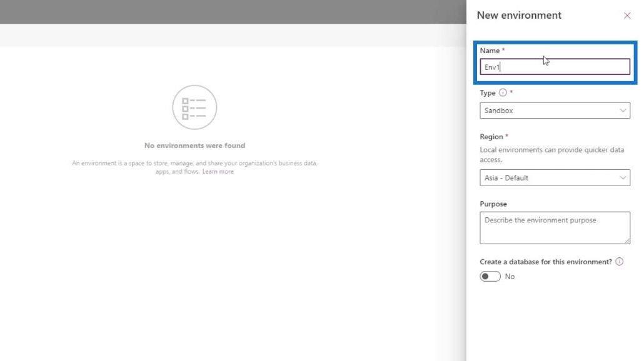The width and height of the screenshot is (644, 361).
Task: Click the 'No' label beside the database toggle
Action: click(x=510, y=277)
